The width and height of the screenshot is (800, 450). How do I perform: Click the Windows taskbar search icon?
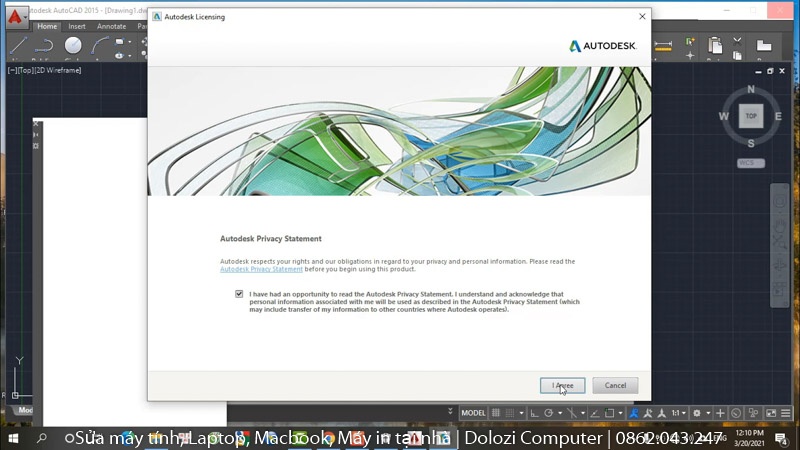[x=42, y=438]
